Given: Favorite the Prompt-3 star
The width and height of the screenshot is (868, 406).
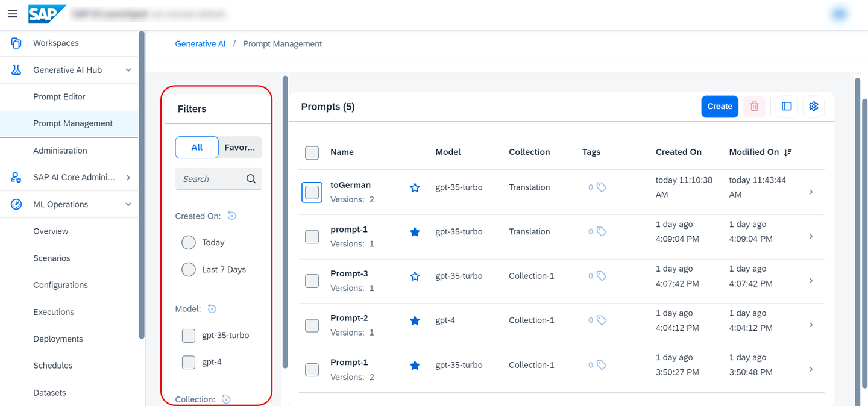Looking at the screenshot, I should 415,276.
